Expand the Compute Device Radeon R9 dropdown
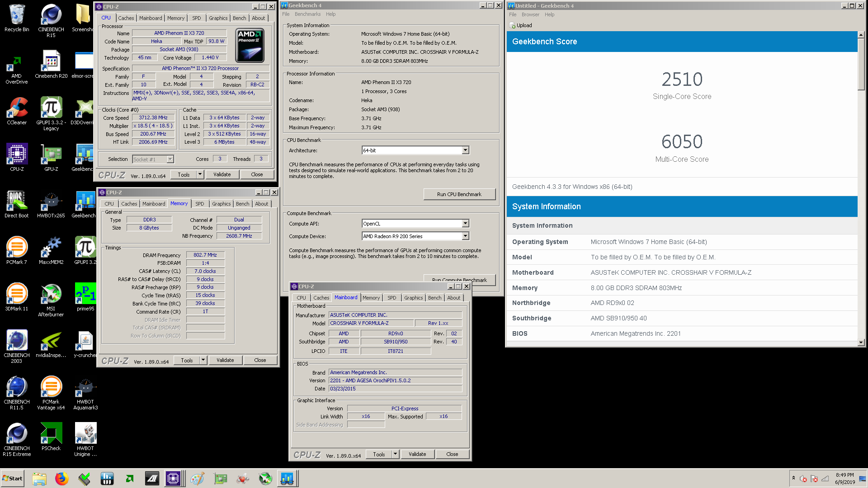 pos(466,236)
